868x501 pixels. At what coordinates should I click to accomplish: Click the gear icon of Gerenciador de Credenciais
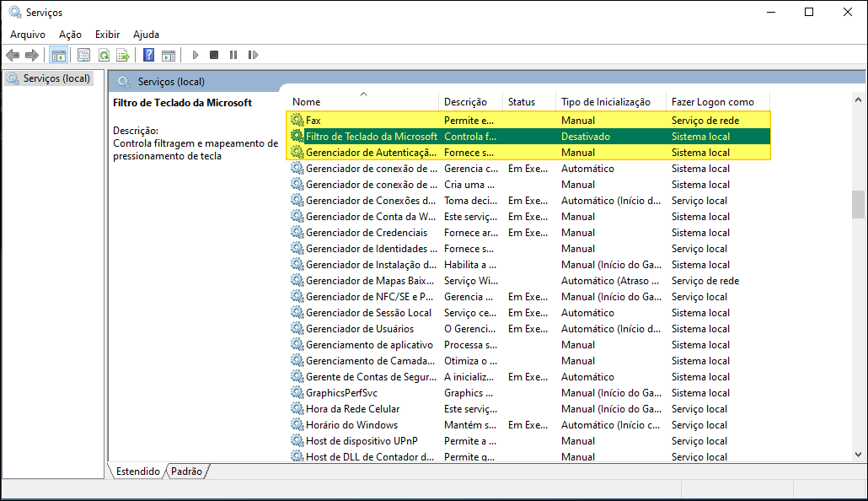pyautogui.click(x=297, y=232)
